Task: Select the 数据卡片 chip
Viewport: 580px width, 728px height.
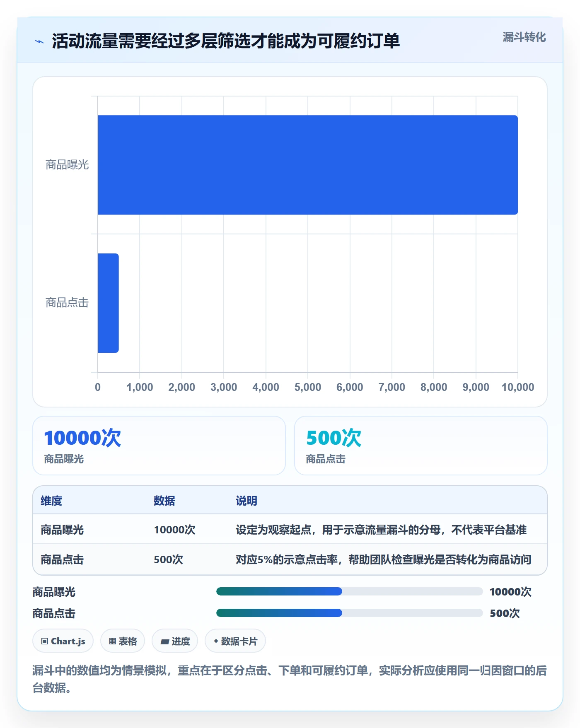Action: coord(235,641)
